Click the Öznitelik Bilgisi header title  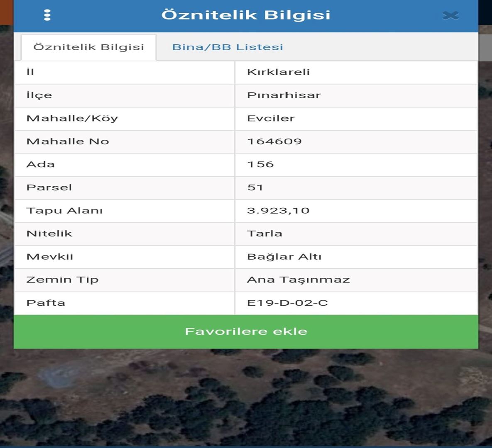pos(246,15)
